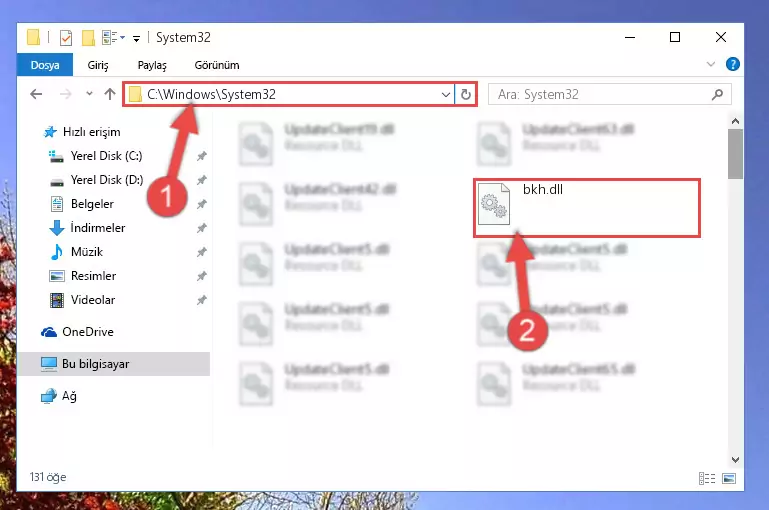This screenshot has height=510, width=769.
Task: Click pin icon next to Resimler
Action: coord(202,277)
